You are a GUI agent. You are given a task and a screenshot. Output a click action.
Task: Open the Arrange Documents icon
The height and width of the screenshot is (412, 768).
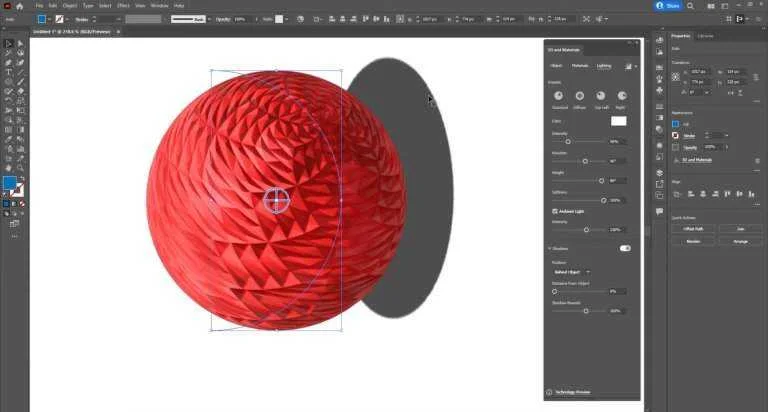click(711, 6)
